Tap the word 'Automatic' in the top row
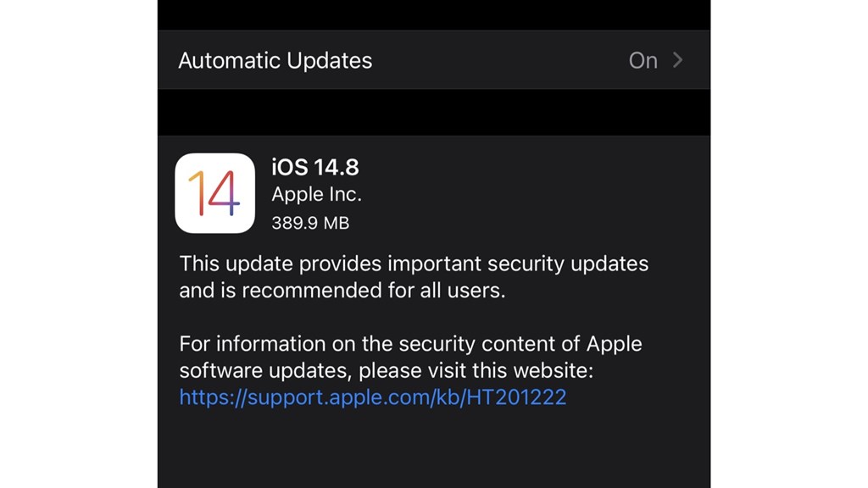This screenshot has height=488, width=868. click(x=225, y=61)
